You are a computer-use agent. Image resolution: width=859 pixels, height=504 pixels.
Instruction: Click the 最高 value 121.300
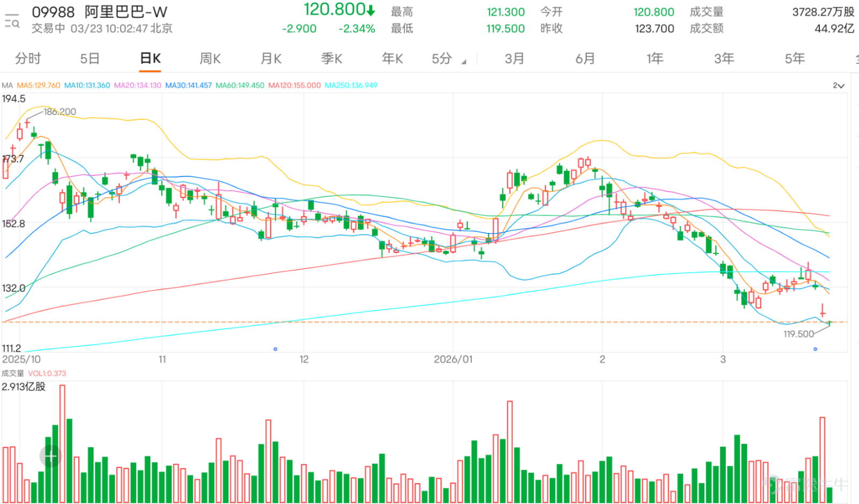pos(506,12)
